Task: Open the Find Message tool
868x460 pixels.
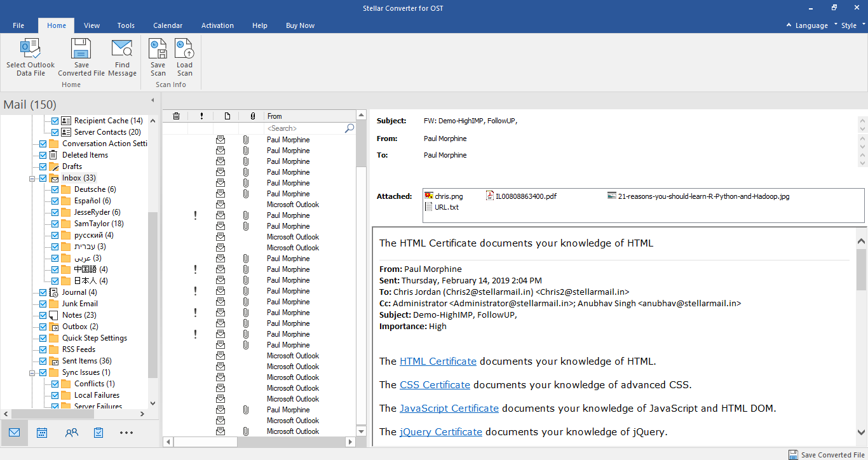Action: point(122,50)
